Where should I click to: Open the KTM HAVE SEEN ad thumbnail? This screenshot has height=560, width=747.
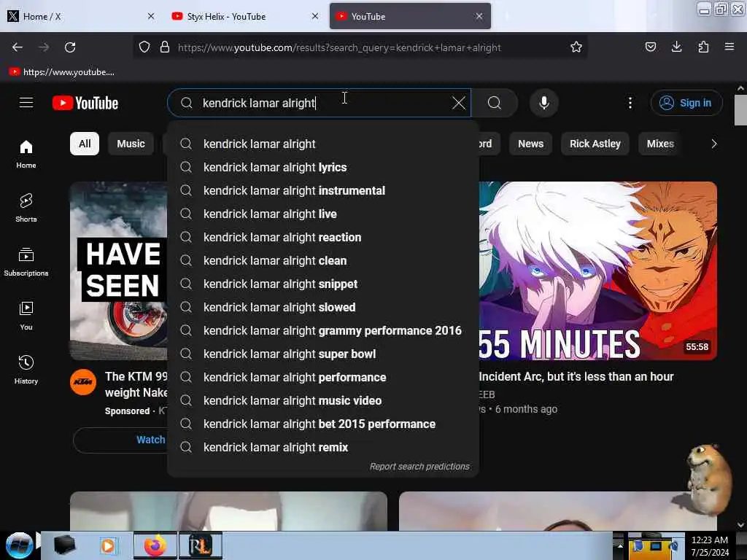click(119, 271)
